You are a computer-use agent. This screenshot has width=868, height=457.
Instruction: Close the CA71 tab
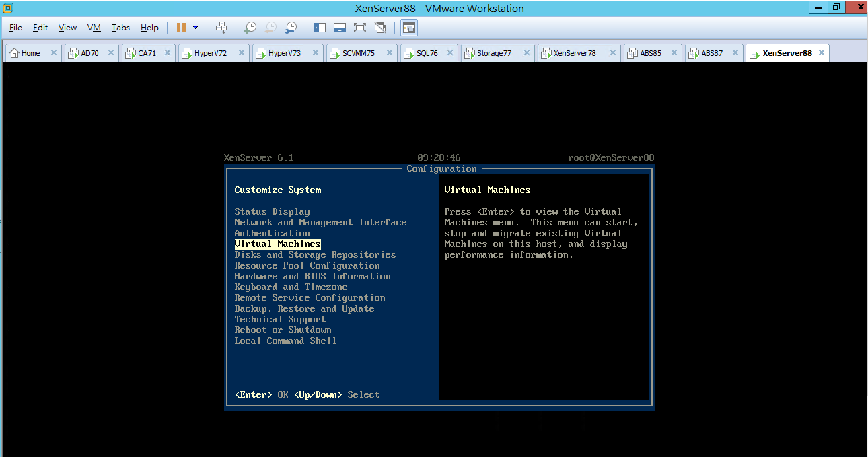pos(168,53)
